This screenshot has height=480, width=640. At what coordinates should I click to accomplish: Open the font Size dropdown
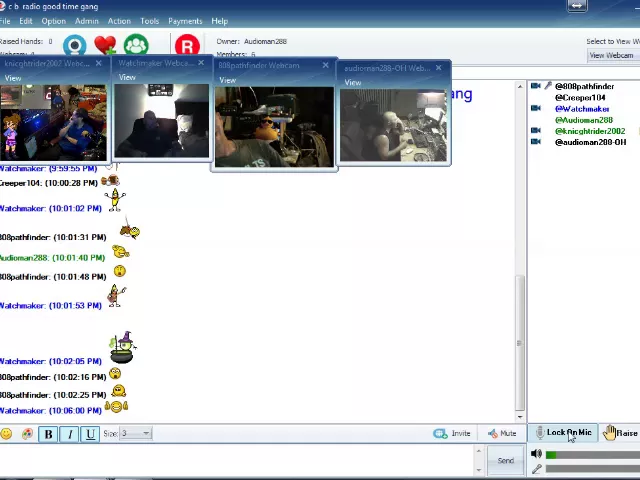[x=136, y=433]
